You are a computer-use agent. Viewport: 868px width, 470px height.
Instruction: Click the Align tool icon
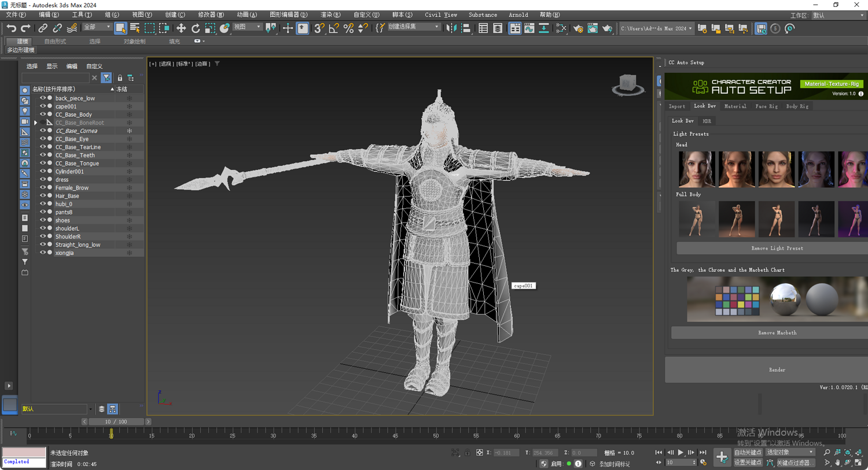pyautogui.click(x=466, y=28)
